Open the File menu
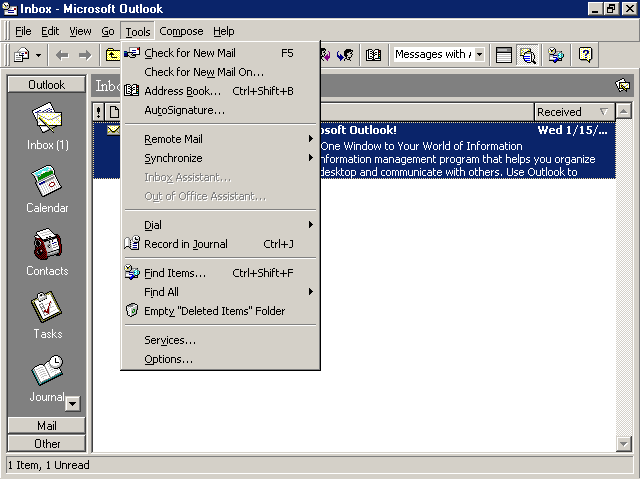Viewport: 640px width, 480px height. click(23, 31)
